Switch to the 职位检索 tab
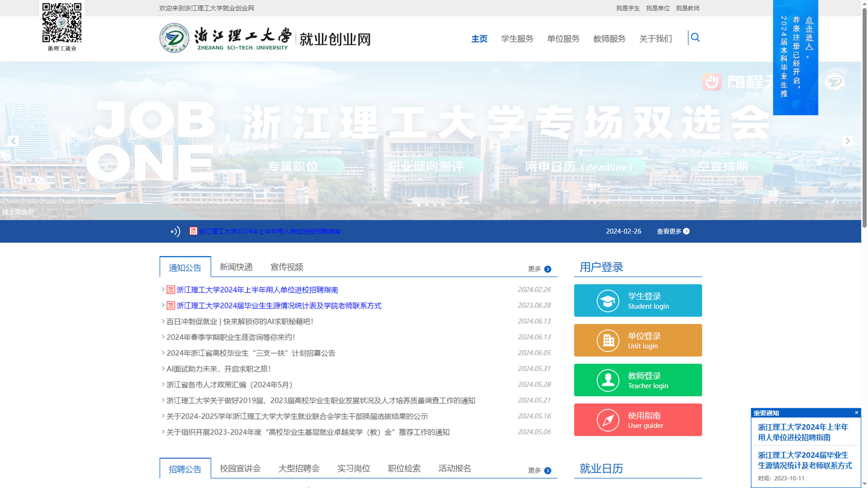Image resolution: width=868 pixels, height=488 pixels. 404,468
